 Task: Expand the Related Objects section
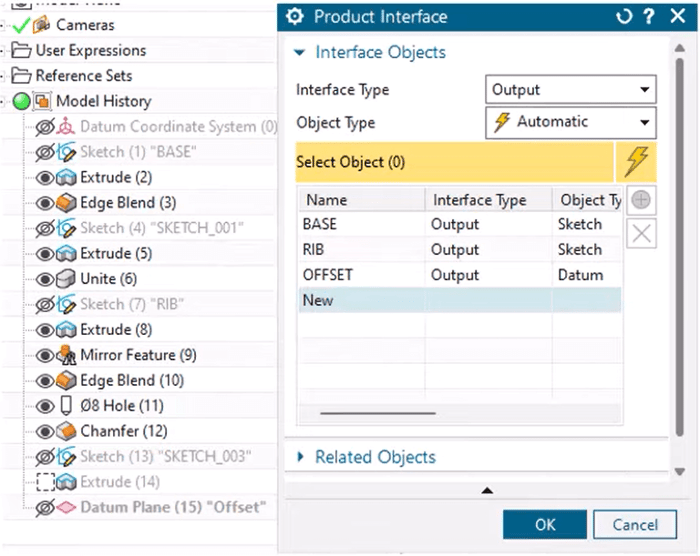300,456
